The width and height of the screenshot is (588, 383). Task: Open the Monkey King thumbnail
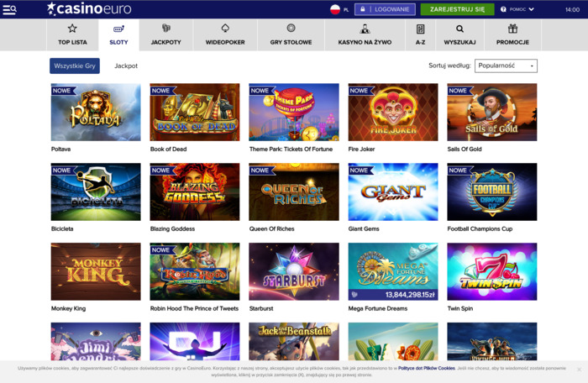click(96, 271)
